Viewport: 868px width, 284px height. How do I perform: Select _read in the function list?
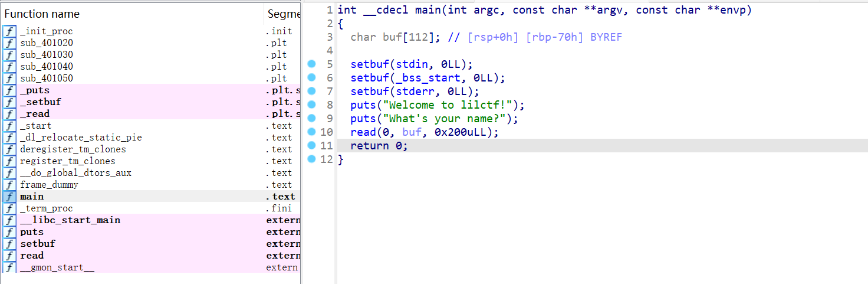coord(35,114)
